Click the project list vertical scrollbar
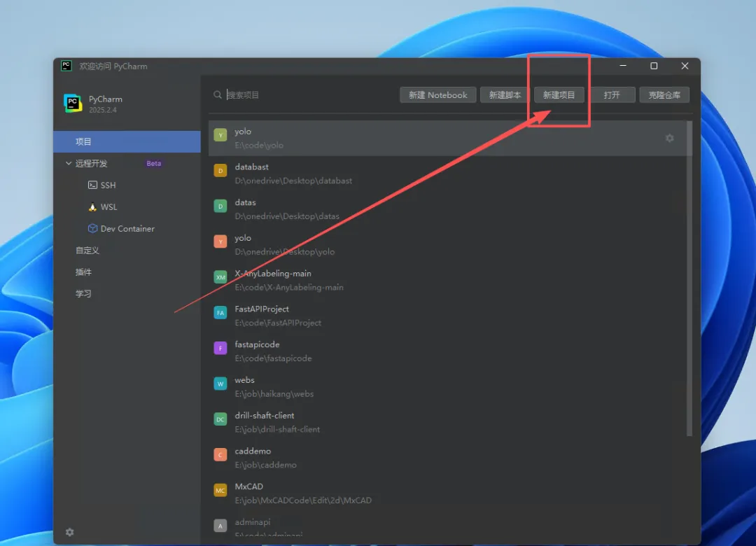 coord(689,279)
